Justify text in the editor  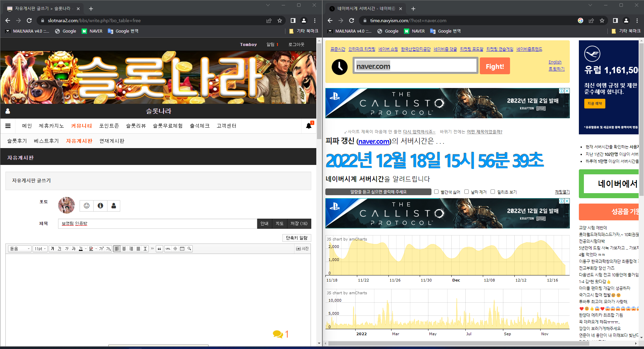tap(138, 249)
